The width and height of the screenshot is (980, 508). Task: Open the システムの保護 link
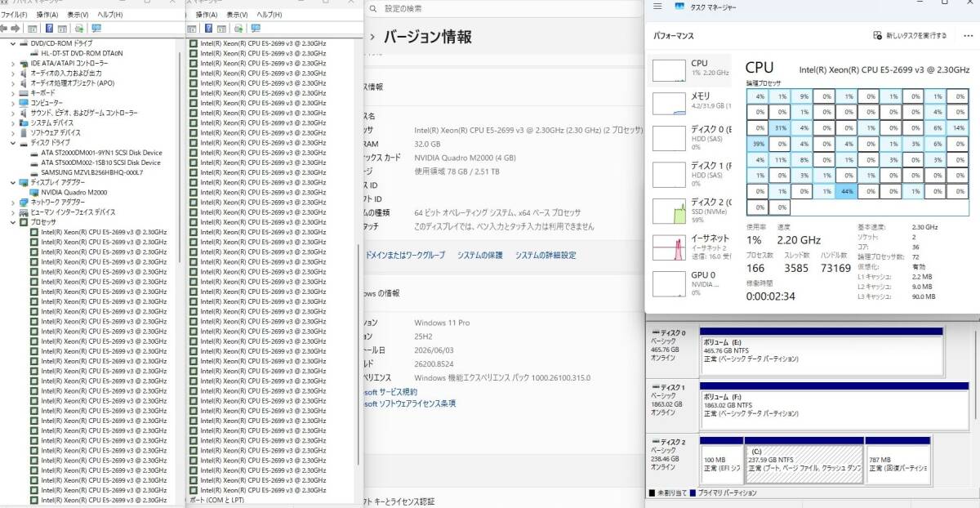pyautogui.click(x=480, y=255)
